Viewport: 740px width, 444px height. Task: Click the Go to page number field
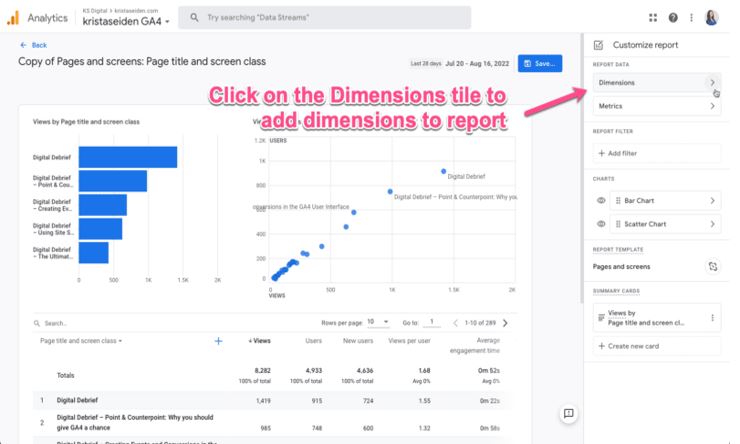coord(431,322)
